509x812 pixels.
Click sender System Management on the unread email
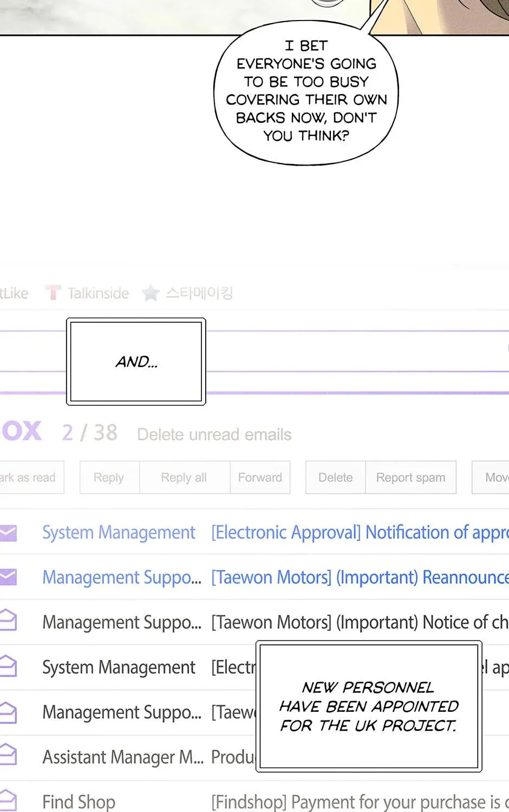pyautogui.click(x=119, y=533)
